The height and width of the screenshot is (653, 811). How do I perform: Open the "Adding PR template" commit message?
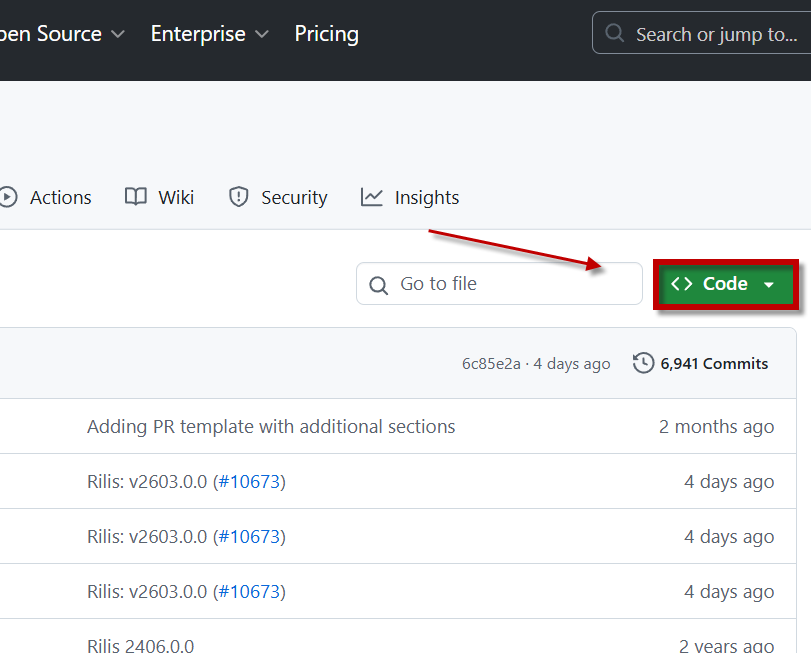[x=271, y=426]
